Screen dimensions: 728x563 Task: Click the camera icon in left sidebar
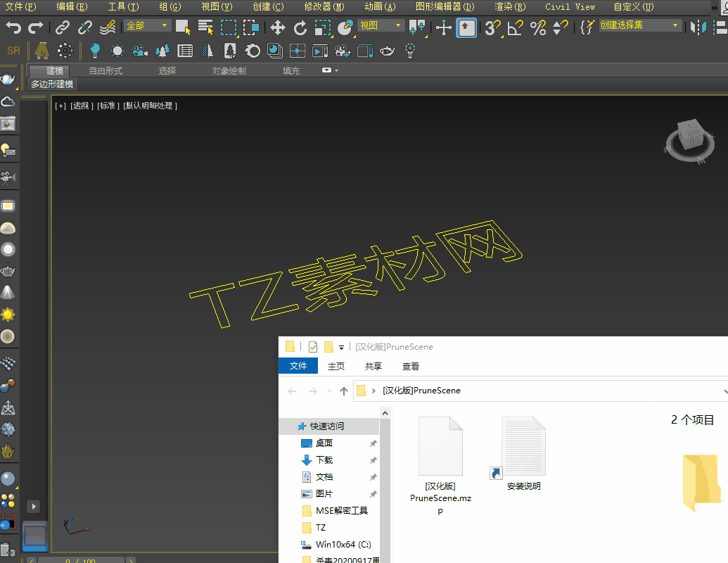[x=8, y=176]
